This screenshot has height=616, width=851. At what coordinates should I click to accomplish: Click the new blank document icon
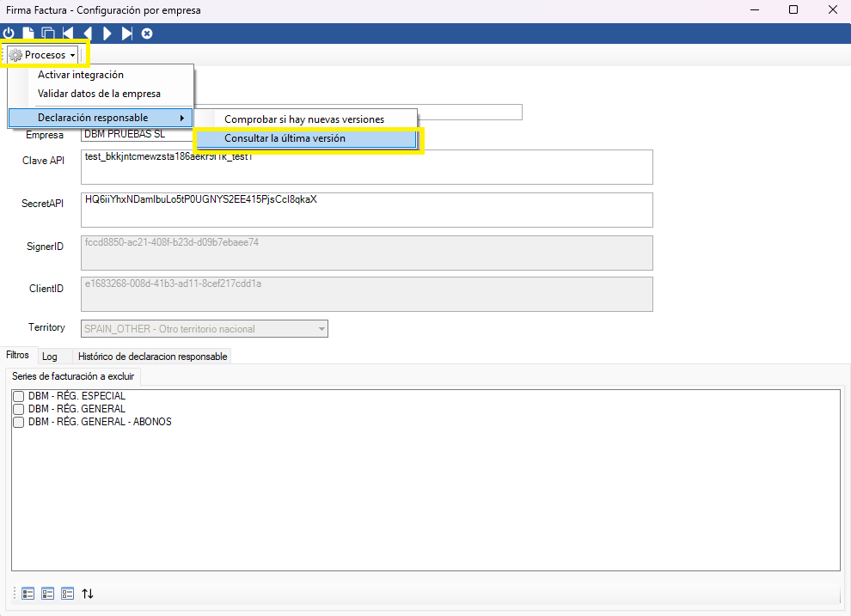(28, 34)
